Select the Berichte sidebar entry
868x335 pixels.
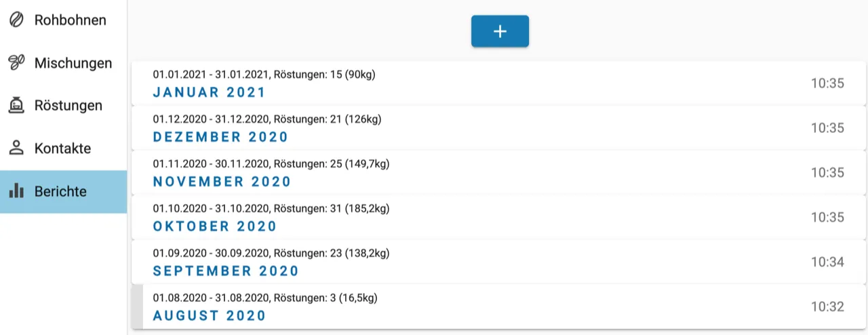tap(60, 191)
